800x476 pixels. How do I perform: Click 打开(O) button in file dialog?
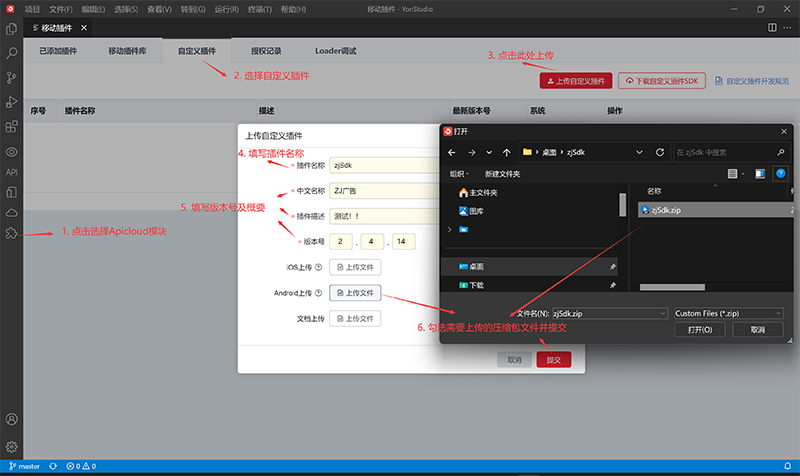click(699, 330)
